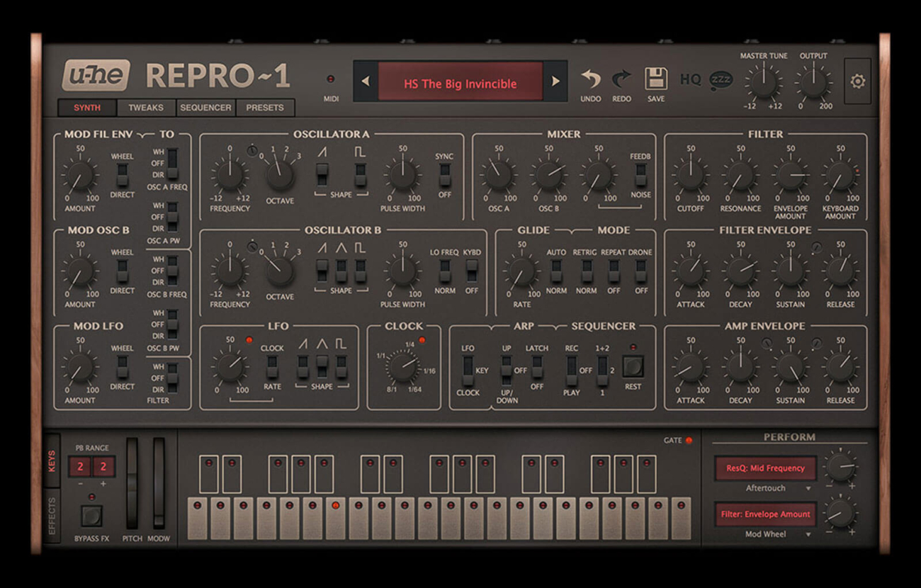Viewport: 921px width, 588px height.
Task: Open preset display HS The Big Invincible
Action: click(x=460, y=83)
